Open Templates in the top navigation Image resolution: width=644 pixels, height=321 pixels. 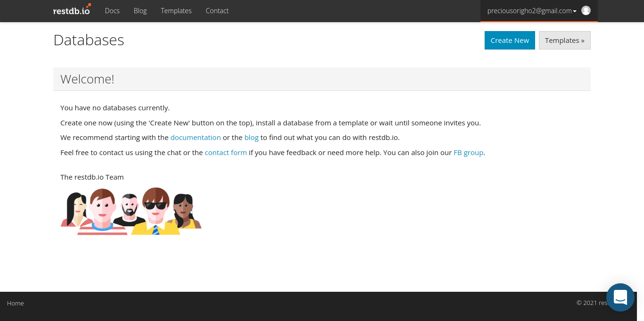(176, 10)
